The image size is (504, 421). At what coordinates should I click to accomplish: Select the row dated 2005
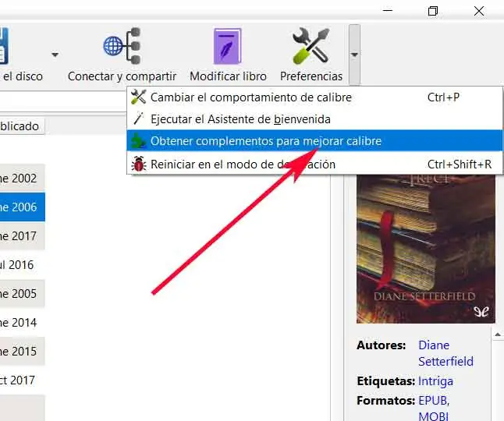[x=22, y=293]
